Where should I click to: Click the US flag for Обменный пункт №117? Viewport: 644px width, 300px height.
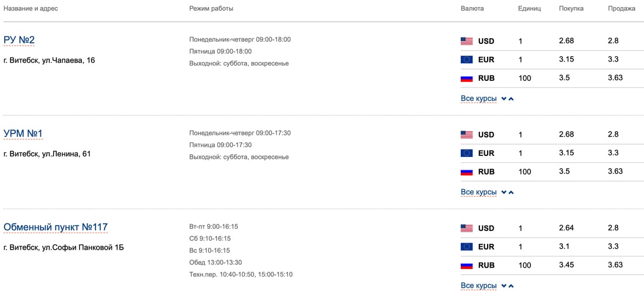click(x=467, y=228)
